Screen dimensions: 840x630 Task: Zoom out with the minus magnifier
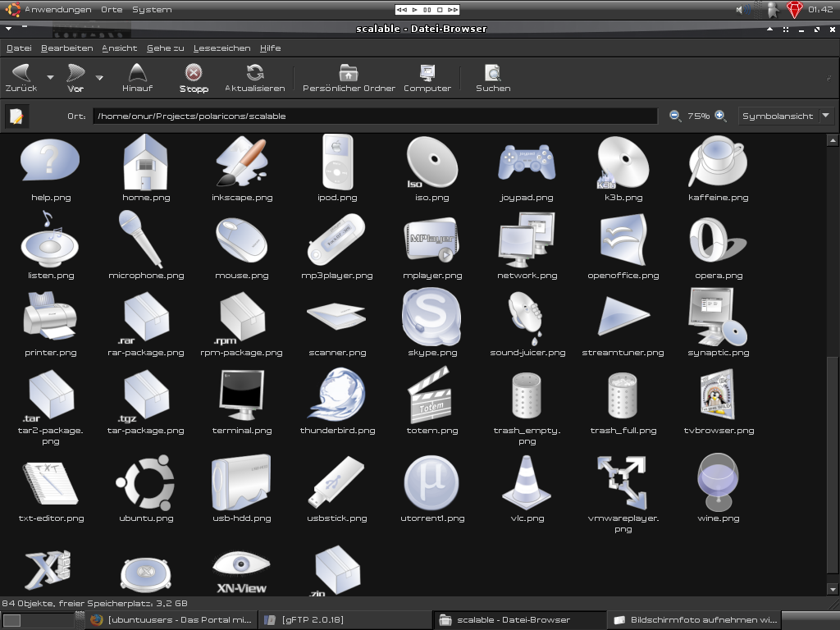click(675, 116)
